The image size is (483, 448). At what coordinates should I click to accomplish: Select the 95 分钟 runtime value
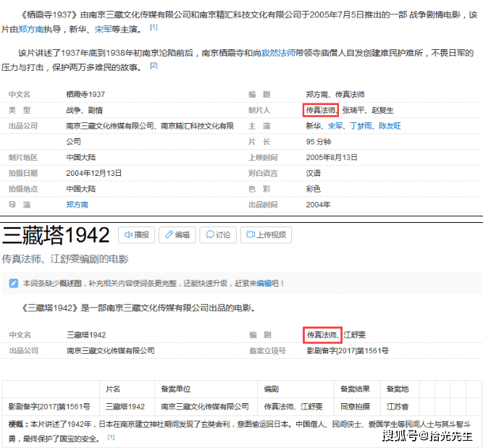click(x=319, y=142)
